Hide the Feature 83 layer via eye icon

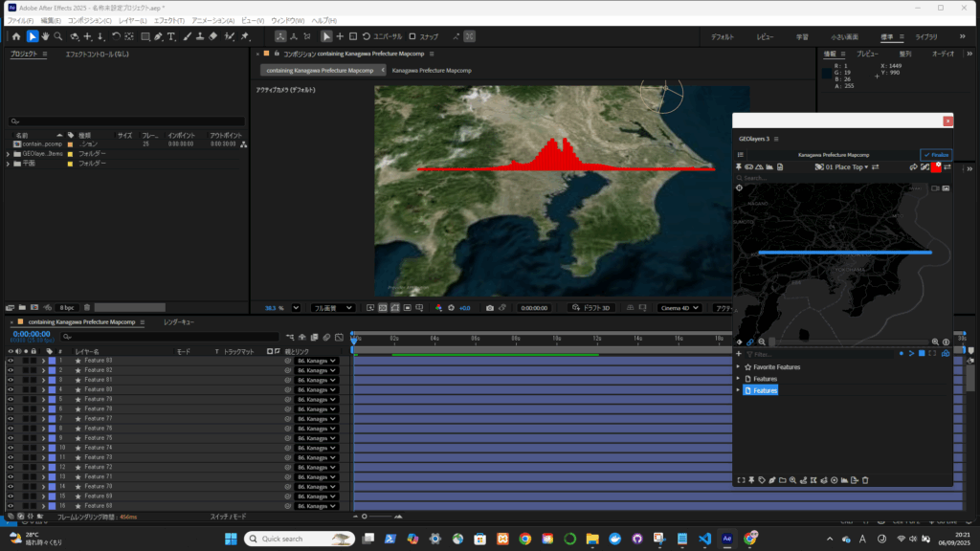pos(11,361)
